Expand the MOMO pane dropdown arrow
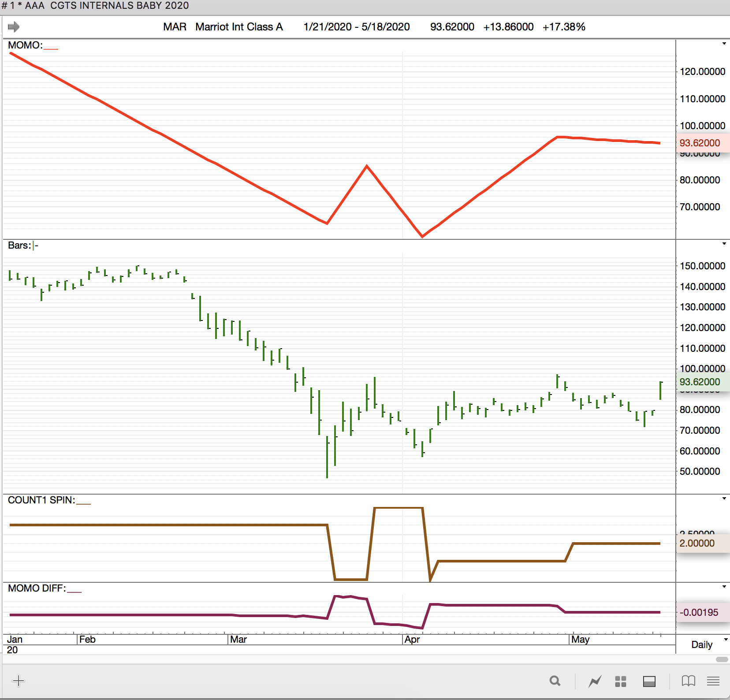The width and height of the screenshot is (730, 700). point(724,44)
